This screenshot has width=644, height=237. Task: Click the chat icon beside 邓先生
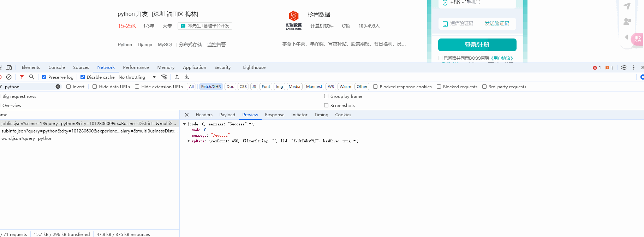[x=183, y=26]
